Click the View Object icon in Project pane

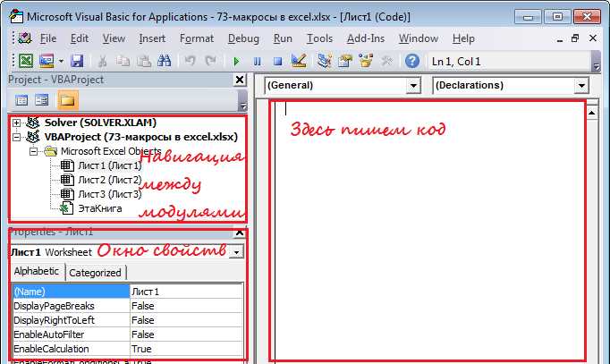(x=42, y=100)
